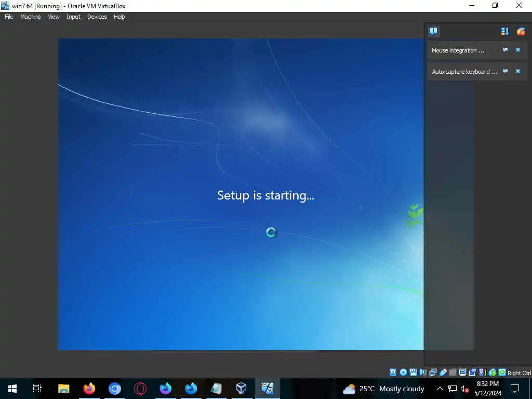Viewport: 532px width, 399px height.
Task: Open Firefox from the taskbar
Action: coord(89,389)
